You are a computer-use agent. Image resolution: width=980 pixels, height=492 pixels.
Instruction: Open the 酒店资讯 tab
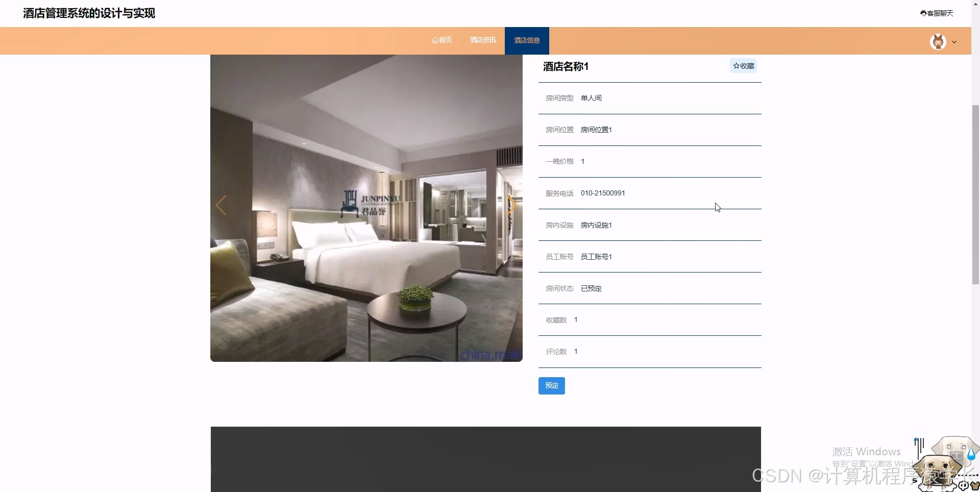pos(483,40)
